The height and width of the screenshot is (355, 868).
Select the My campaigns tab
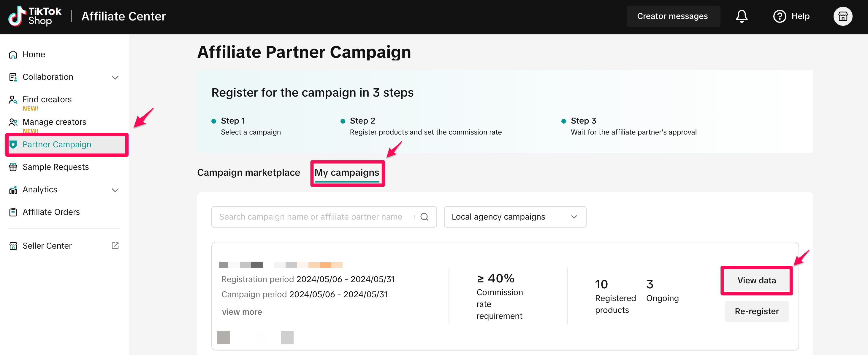[347, 172]
